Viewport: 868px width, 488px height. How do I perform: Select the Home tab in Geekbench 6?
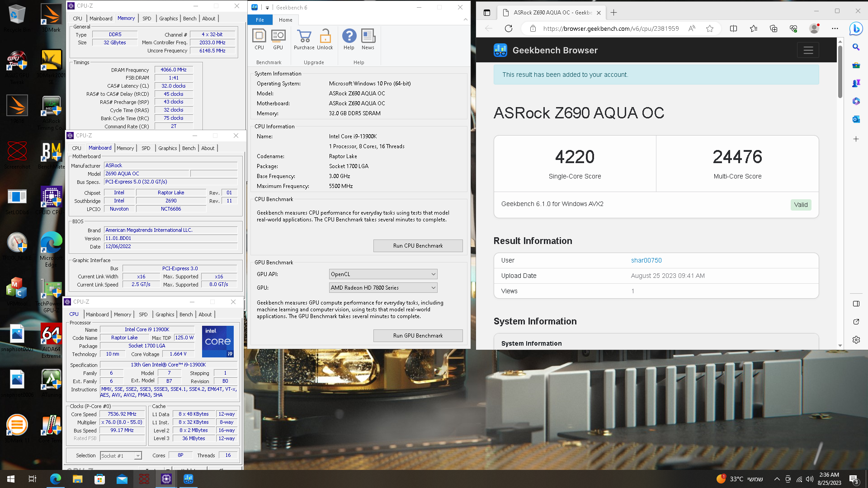[x=285, y=20]
